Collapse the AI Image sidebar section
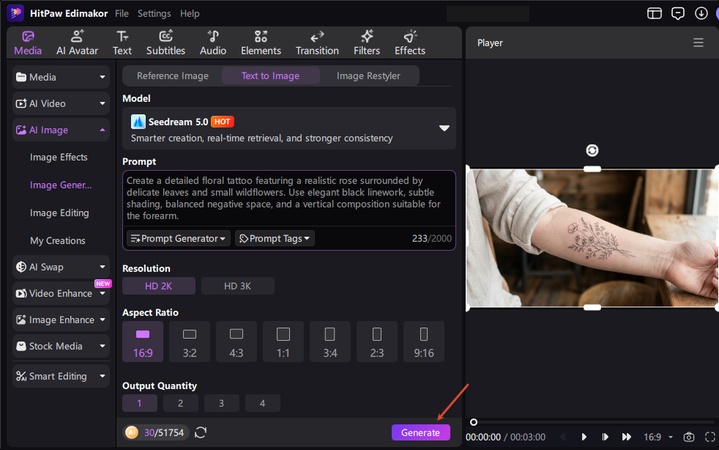 (61, 130)
